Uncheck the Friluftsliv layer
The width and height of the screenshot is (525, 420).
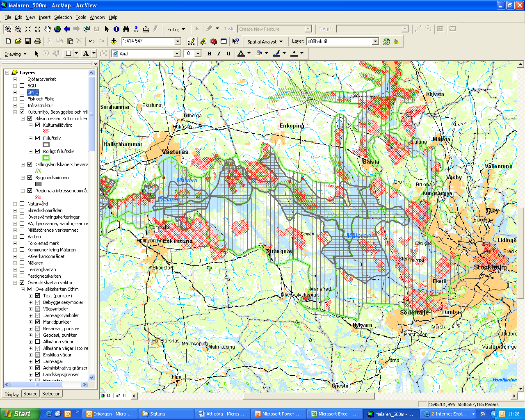point(38,138)
